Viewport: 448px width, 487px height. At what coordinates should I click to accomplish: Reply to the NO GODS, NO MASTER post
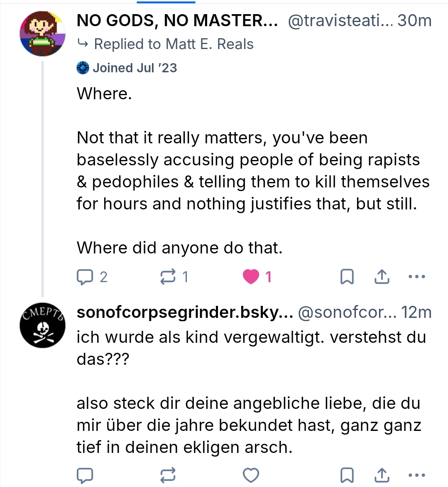(x=85, y=277)
